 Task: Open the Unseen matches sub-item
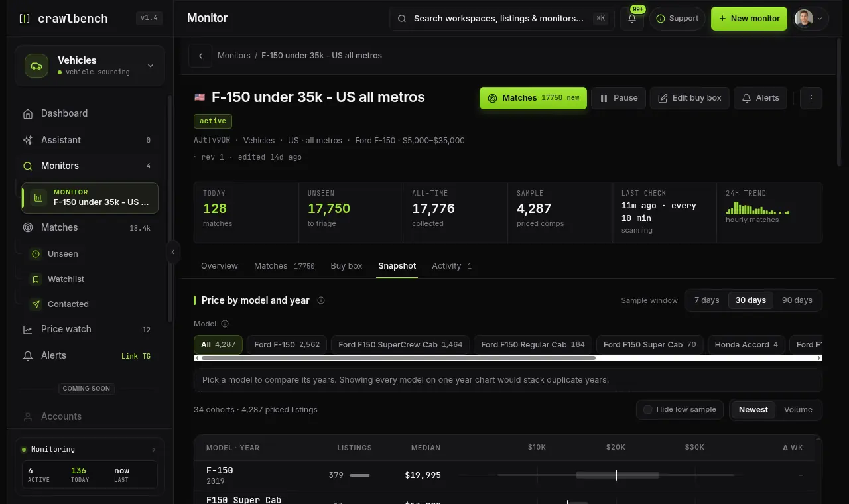(92, 254)
